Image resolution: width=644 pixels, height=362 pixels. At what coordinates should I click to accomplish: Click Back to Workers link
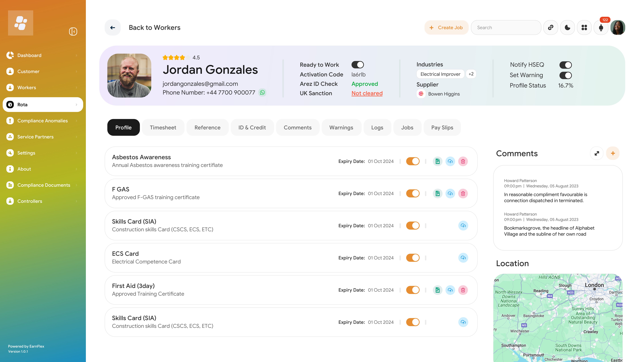pyautogui.click(x=155, y=27)
